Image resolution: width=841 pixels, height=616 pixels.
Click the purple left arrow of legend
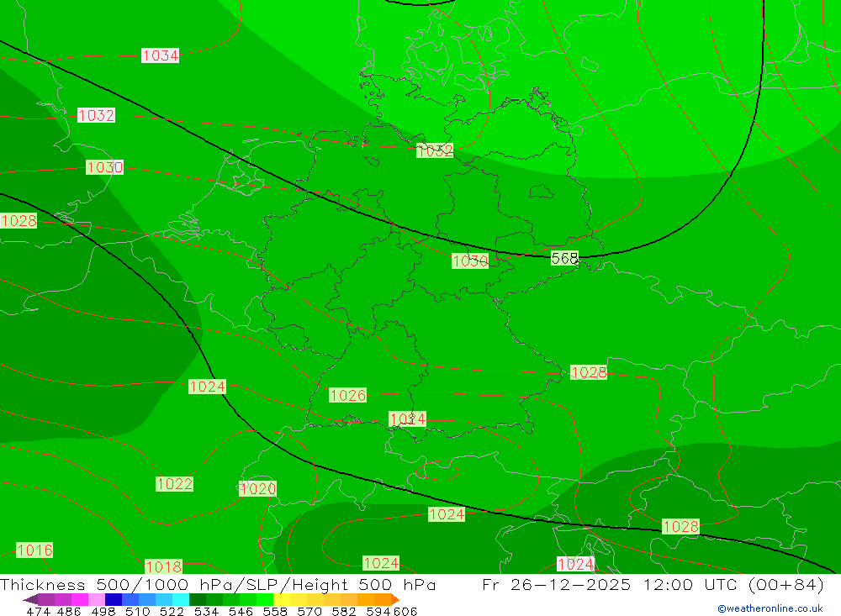[x=30, y=599]
